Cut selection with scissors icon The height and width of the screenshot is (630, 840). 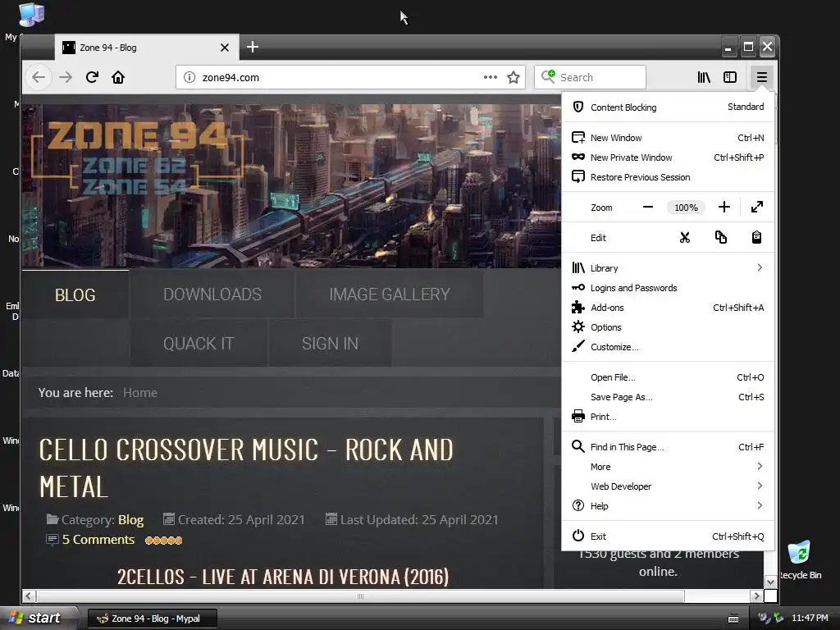(x=685, y=237)
